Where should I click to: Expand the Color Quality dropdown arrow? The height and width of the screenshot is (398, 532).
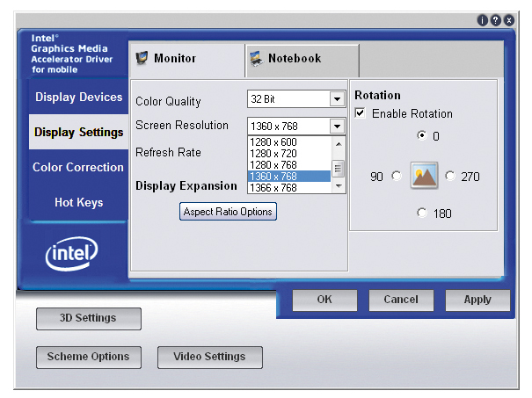pos(337,99)
